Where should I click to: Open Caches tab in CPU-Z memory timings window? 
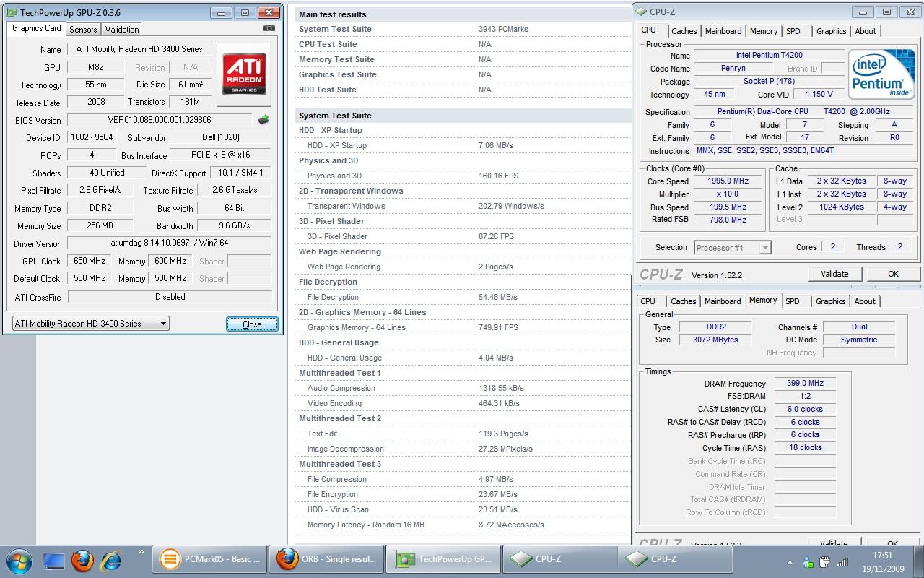(x=684, y=301)
